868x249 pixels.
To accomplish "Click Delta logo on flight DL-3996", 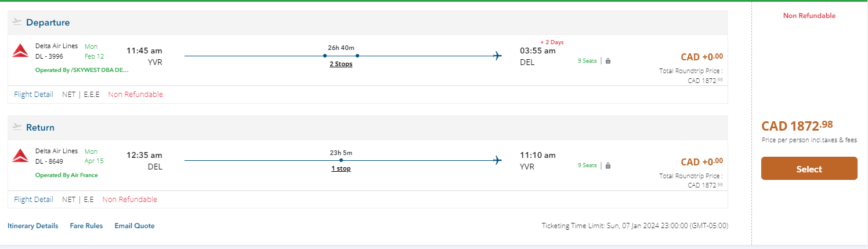I will (20, 51).
